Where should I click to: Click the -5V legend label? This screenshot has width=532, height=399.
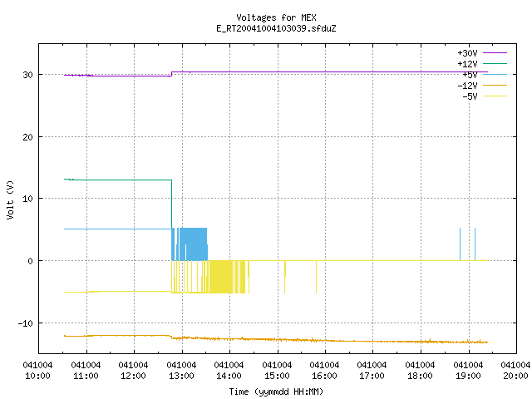470,96
